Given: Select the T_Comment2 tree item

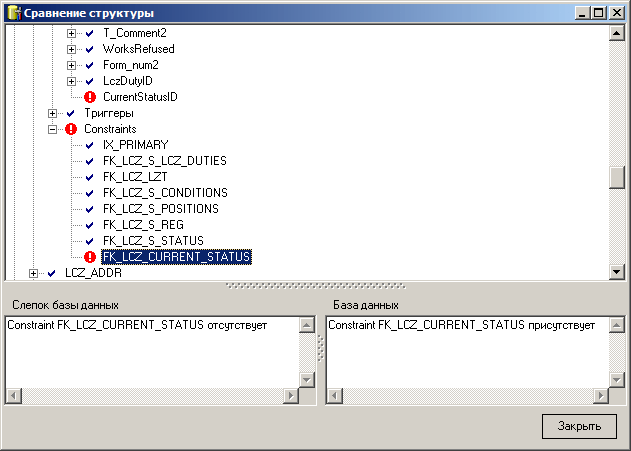Looking at the screenshot, I should point(135,33).
